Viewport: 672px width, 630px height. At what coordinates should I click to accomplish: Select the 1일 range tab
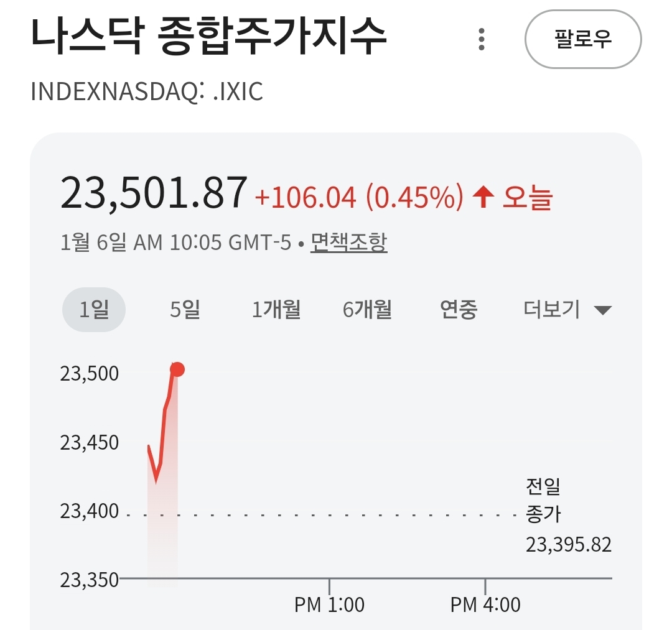coord(94,309)
